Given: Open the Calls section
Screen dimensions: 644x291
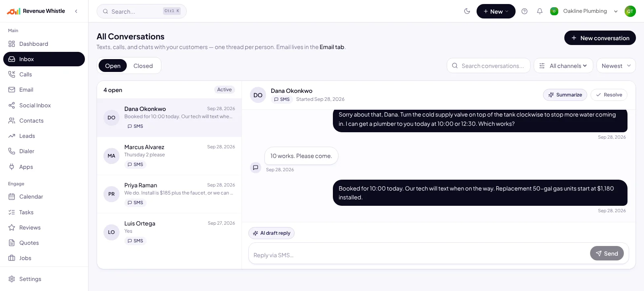Looking at the screenshot, I should click(x=44, y=74).
